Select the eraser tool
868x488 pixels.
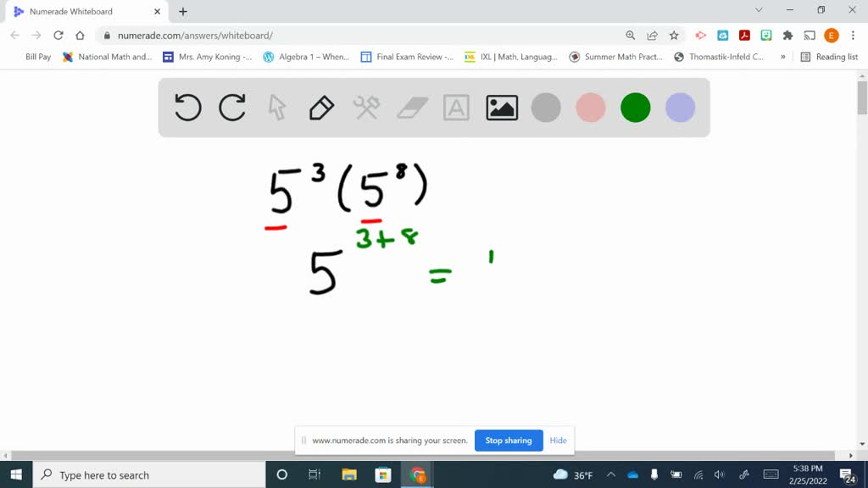[411, 108]
